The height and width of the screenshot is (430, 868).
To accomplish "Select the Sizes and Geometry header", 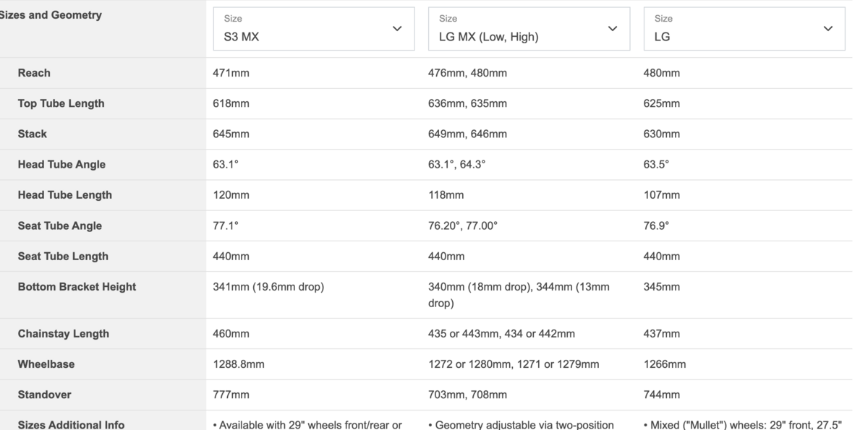I will click(x=51, y=14).
